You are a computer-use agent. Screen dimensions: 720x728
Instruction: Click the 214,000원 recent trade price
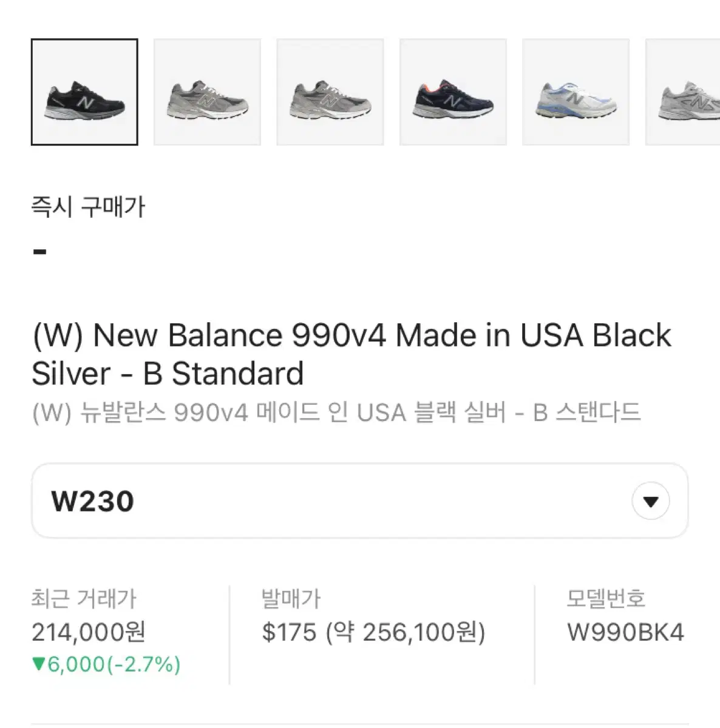[89, 632]
